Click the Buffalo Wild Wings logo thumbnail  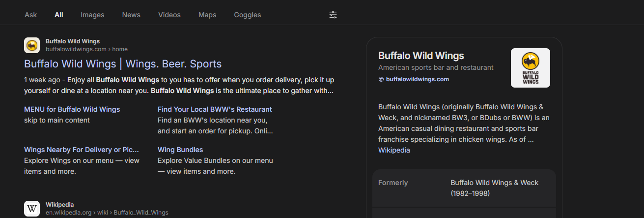tap(531, 68)
